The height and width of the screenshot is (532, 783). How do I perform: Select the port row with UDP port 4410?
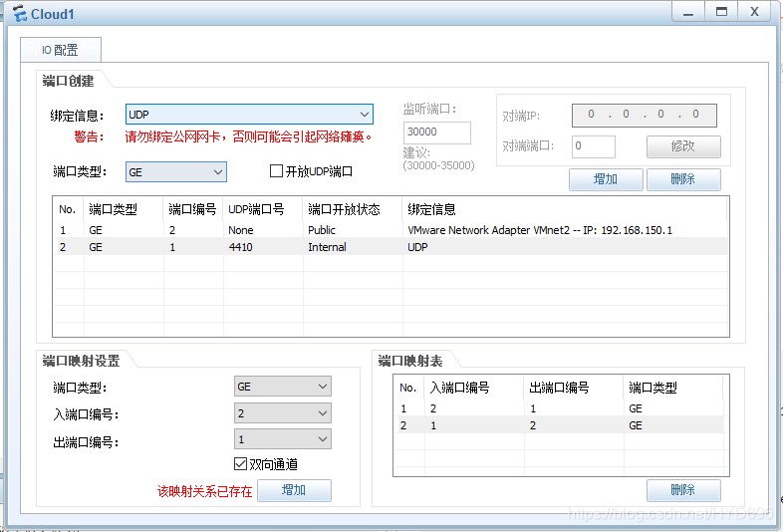(x=391, y=247)
